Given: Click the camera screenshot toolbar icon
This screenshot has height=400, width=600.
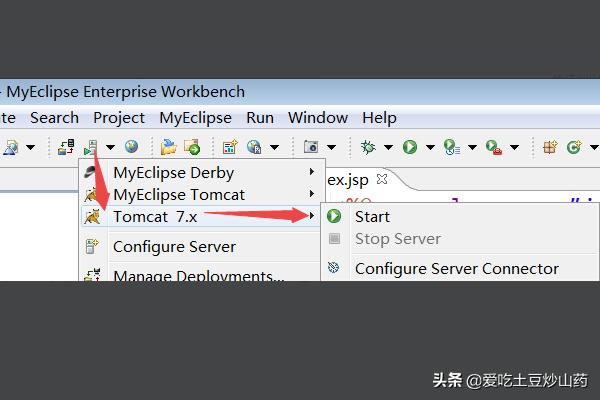Looking at the screenshot, I should pos(311,147).
